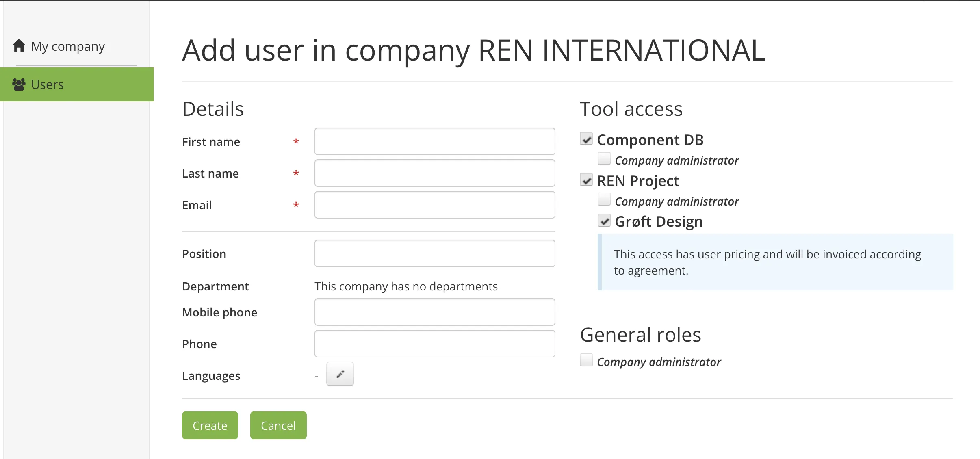The height and width of the screenshot is (459, 980).
Task: Select the Mobile phone input field
Action: pyautogui.click(x=435, y=312)
